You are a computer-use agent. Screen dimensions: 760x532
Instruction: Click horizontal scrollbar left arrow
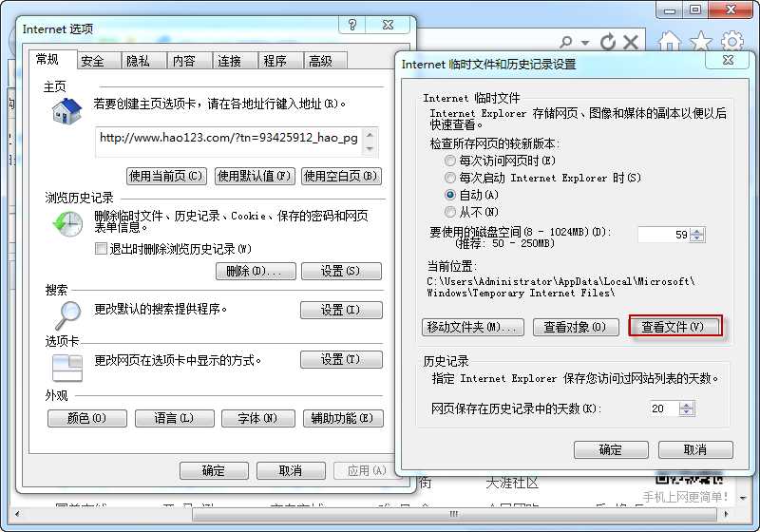pos(18,514)
